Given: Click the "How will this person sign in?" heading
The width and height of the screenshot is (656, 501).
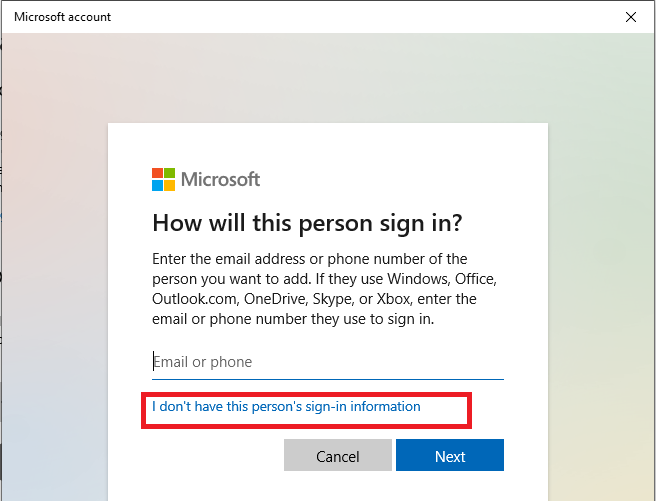Looking at the screenshot, I should click(307, 221).
